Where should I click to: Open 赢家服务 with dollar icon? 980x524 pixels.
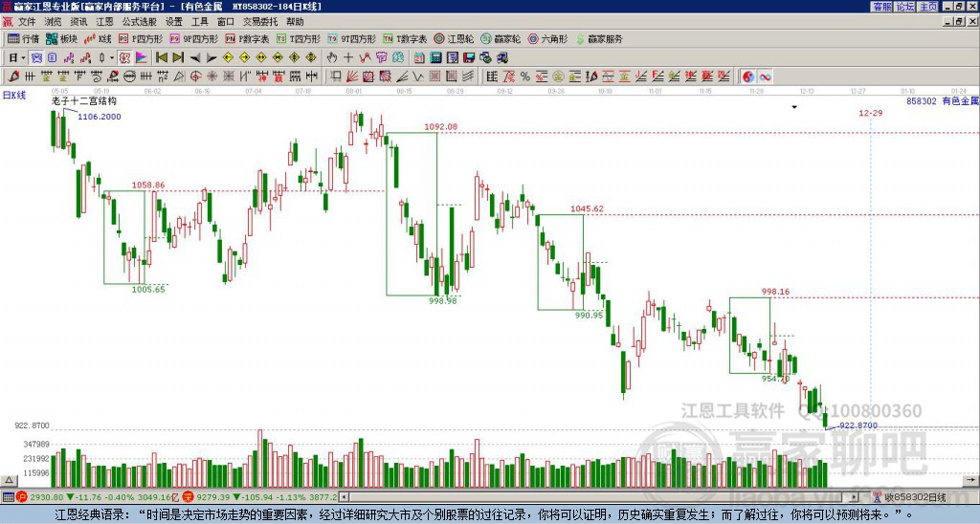599,38
